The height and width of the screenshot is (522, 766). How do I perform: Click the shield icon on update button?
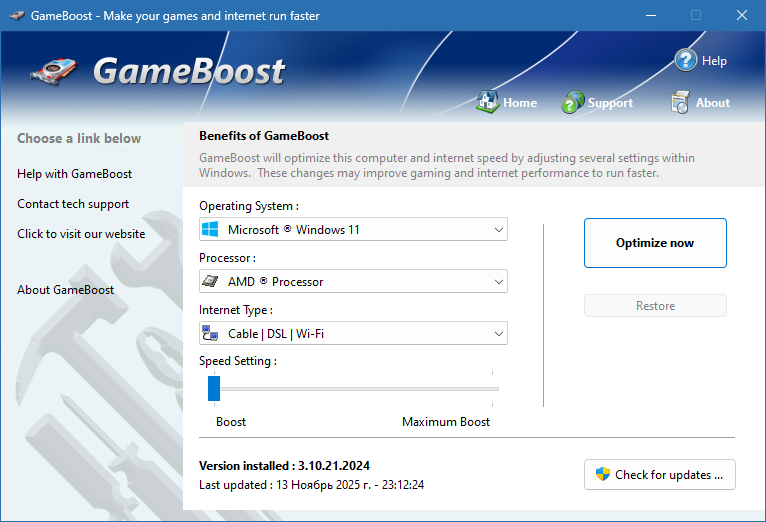pyautogui.click(x=603, y=474)
